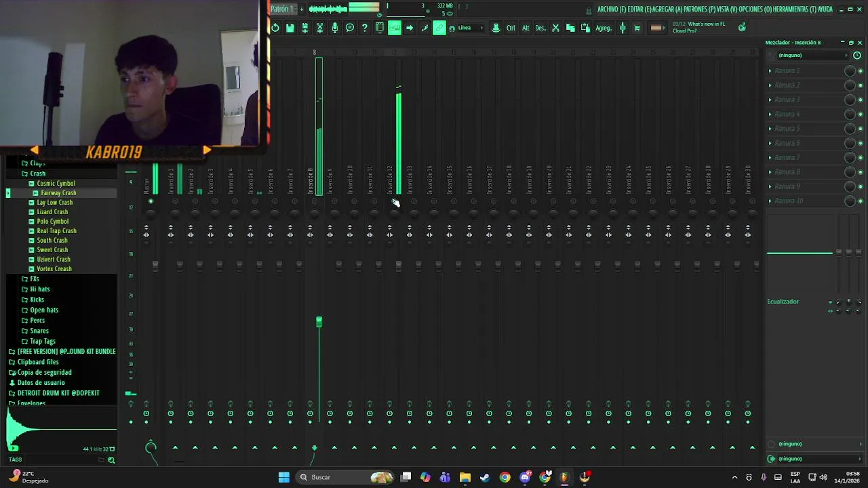
Task: Click the undo history icon in toolbar
Action: tap(275, 28)
